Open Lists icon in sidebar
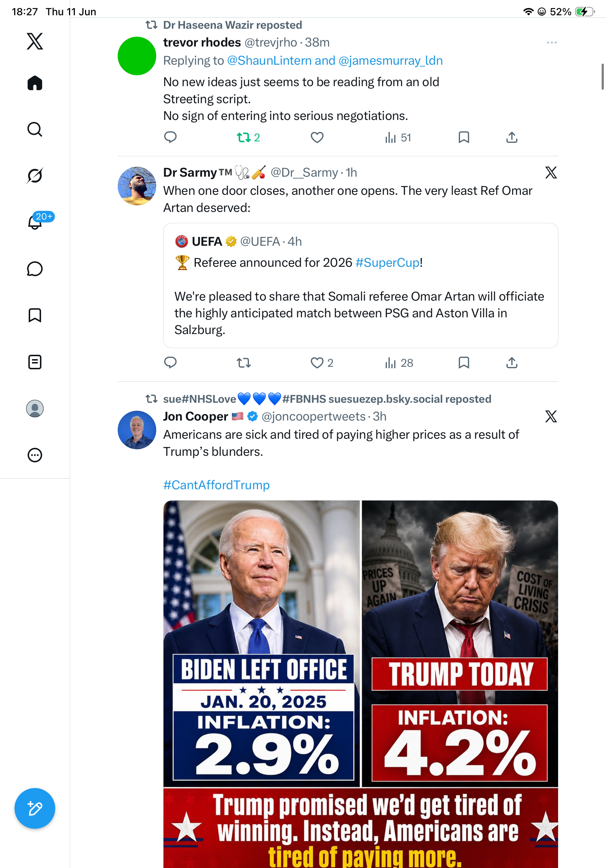 pos(35,362)
